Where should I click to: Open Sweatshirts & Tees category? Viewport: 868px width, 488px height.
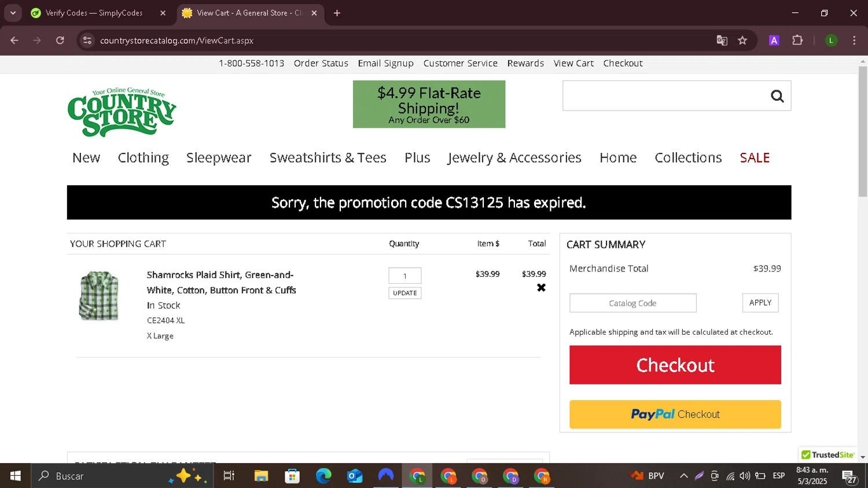(328, 157)
